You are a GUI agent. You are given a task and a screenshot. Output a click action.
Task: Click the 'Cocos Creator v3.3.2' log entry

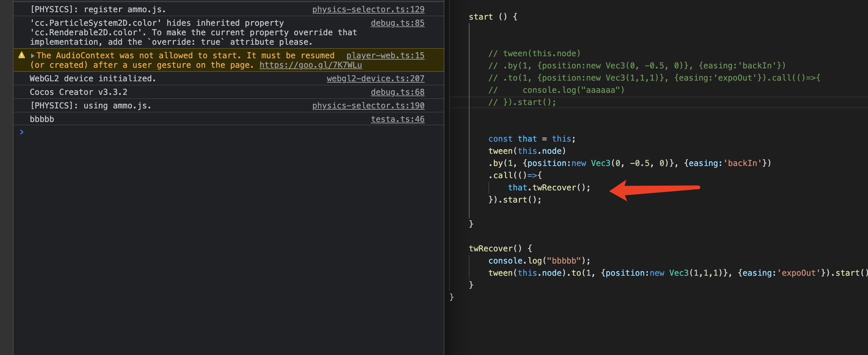(78, 92)
